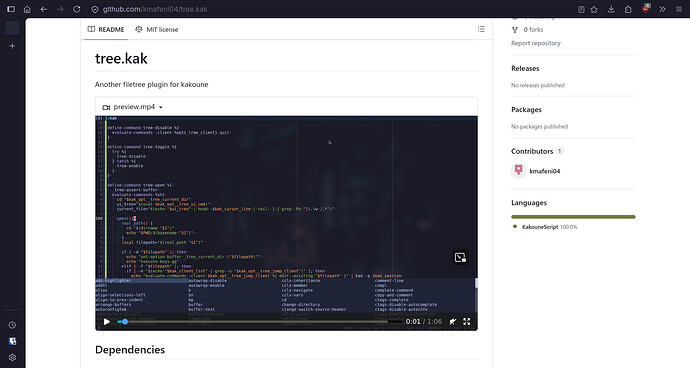690x368 pixels.
Task: Click the green language bar
Action: 573,217
